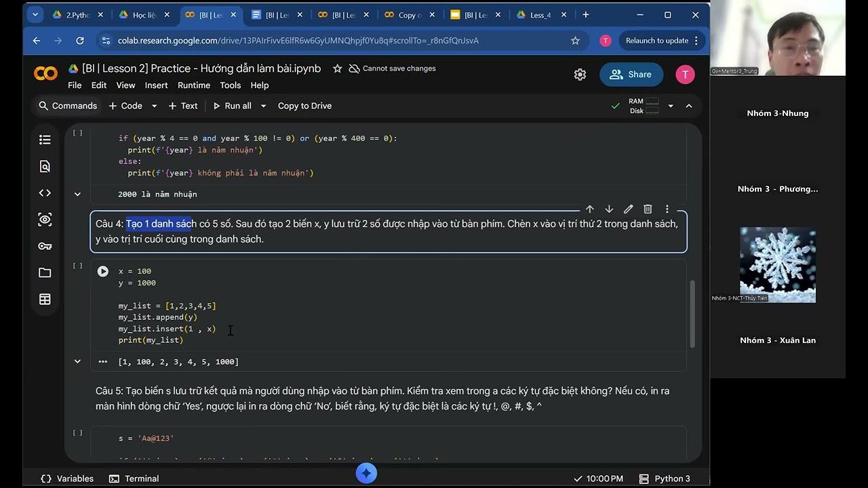The height and width of the screenshot is (488, 868).
Task: Switch to the Less_4 browser tab
Action: 540,15
